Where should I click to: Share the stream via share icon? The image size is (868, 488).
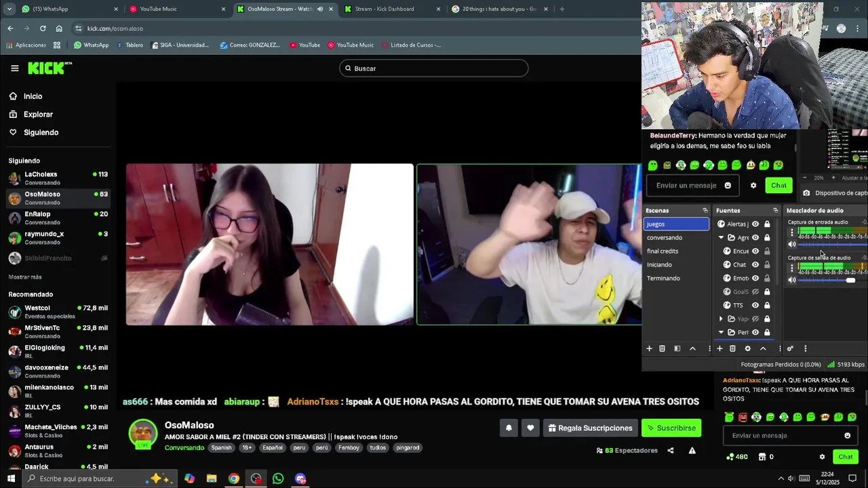671,450
